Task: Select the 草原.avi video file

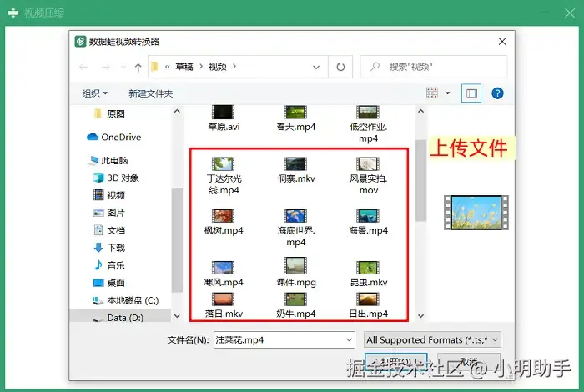Action: click(224, 118)
